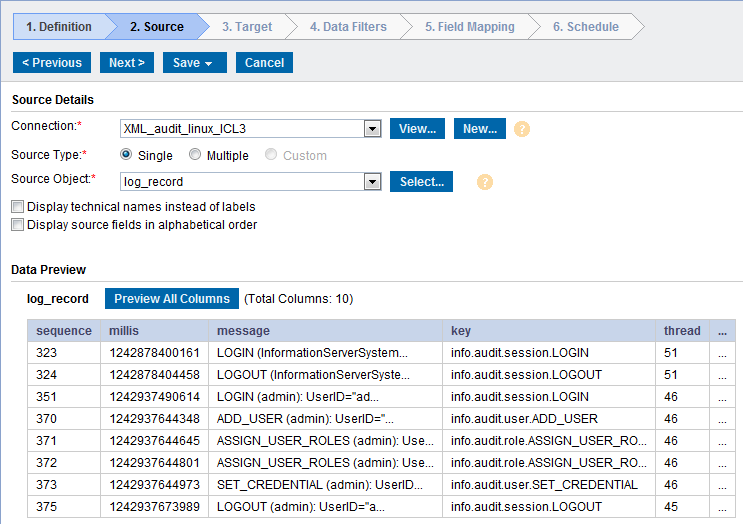The width and height of the screenshot is (743, 524).
Task: Click the New... connection button
Action: click(480, 129)
